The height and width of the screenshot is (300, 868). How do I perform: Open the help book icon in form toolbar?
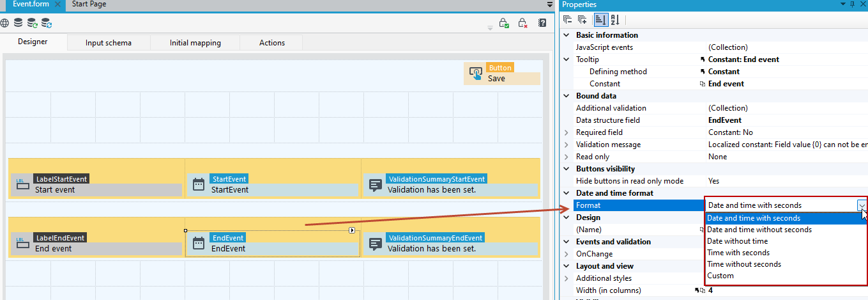tap(542, 23)
